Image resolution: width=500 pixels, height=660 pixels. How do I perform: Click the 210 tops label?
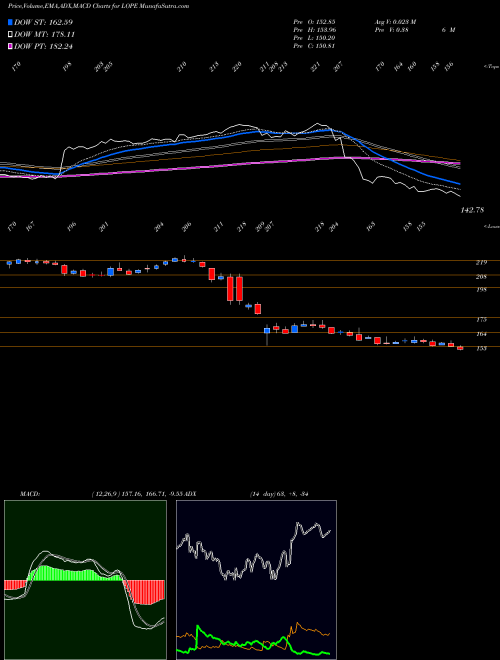182,67
